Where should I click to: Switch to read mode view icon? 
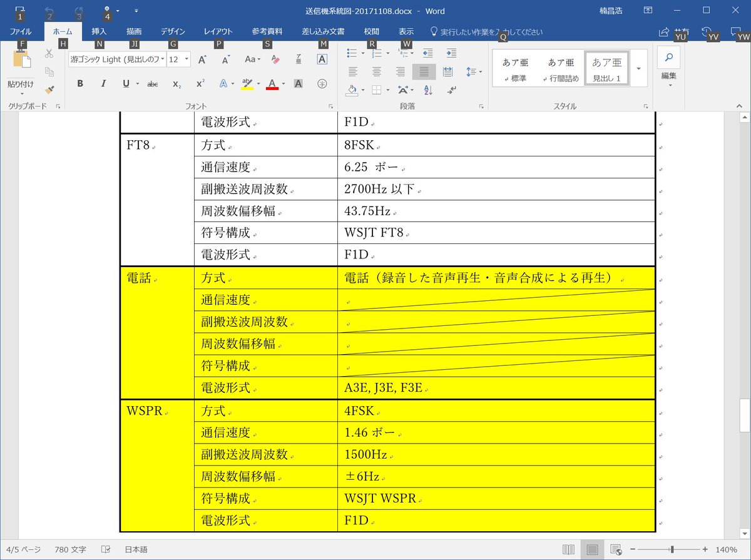(x=568, y=549)
